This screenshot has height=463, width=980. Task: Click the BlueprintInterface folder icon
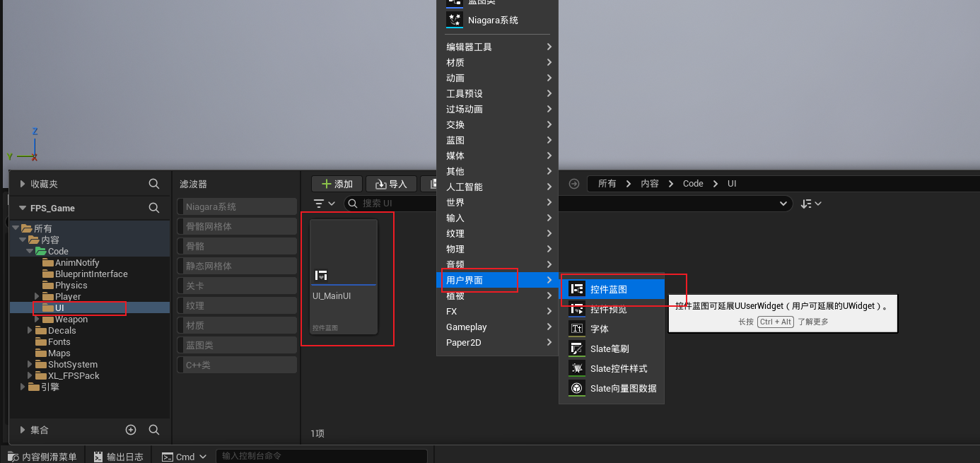click(48, 274)
